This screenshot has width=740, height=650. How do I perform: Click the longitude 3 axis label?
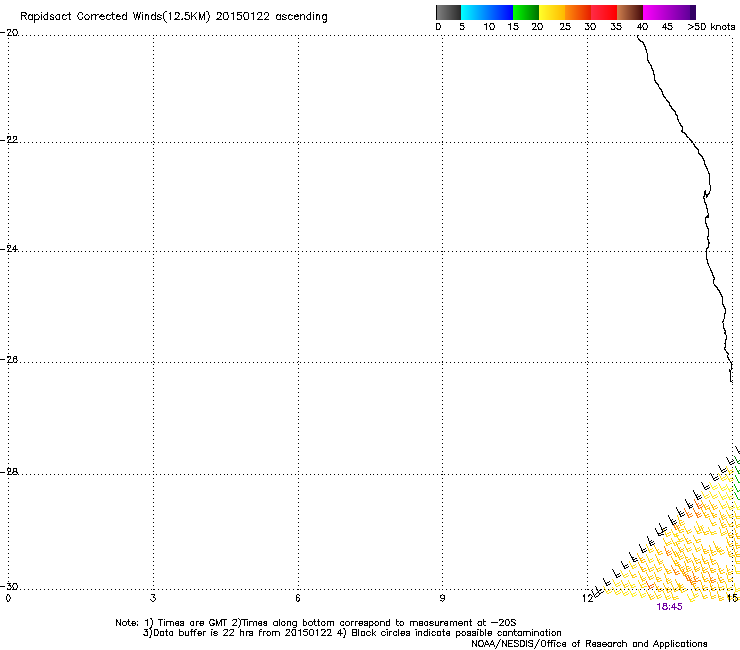(x=153, y=598)
